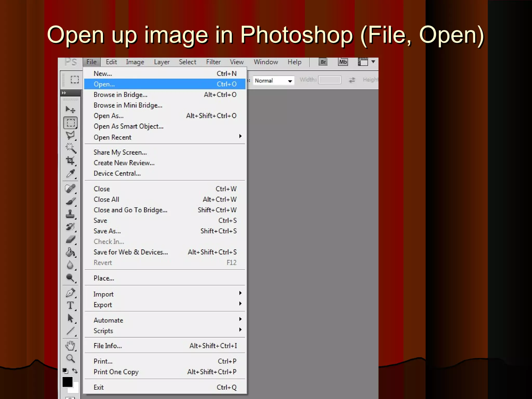Open the Edit menu
Image resolution: width=532 pixels, height=399 pixels.
[x=111, y=62]
